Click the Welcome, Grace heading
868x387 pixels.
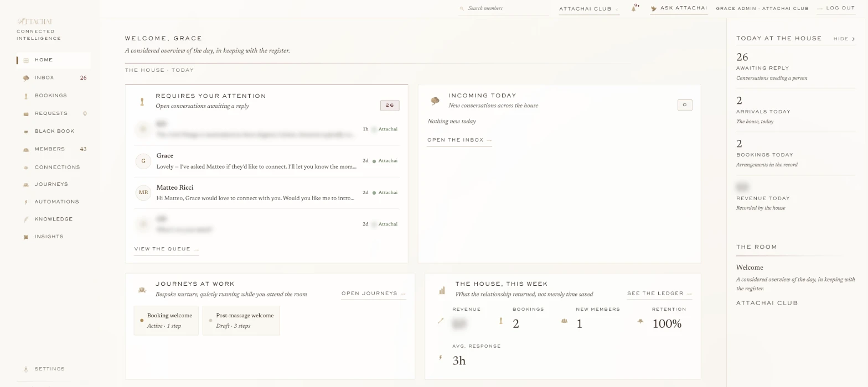[x=164, y=39]
